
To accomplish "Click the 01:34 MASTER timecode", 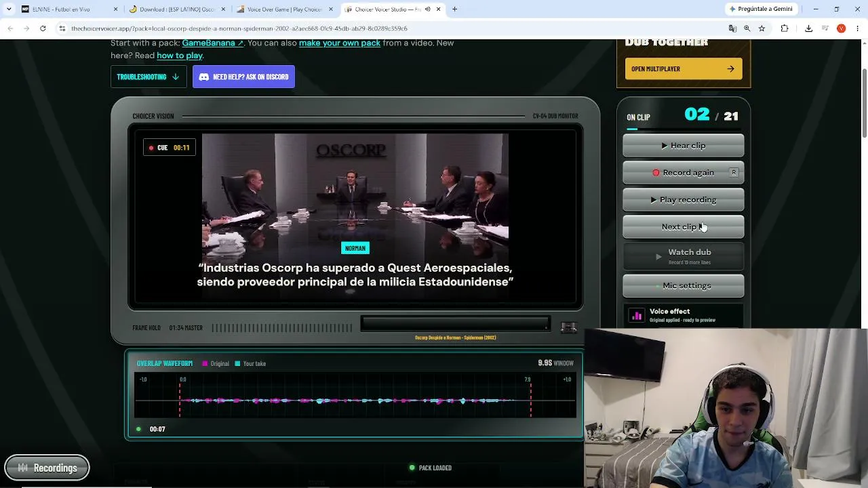I will 186,328.
